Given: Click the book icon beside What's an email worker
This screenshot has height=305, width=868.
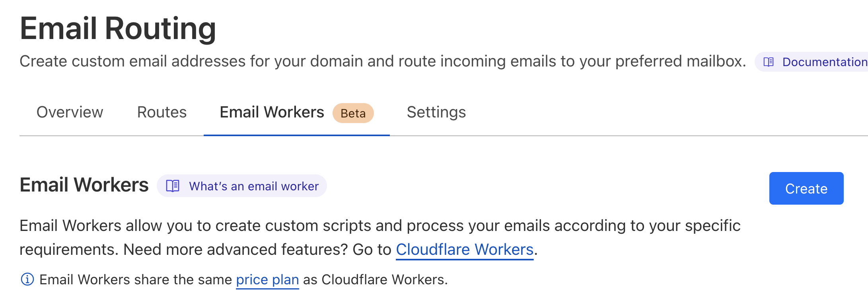Looking at the screenshot, I should pos(173,186).
